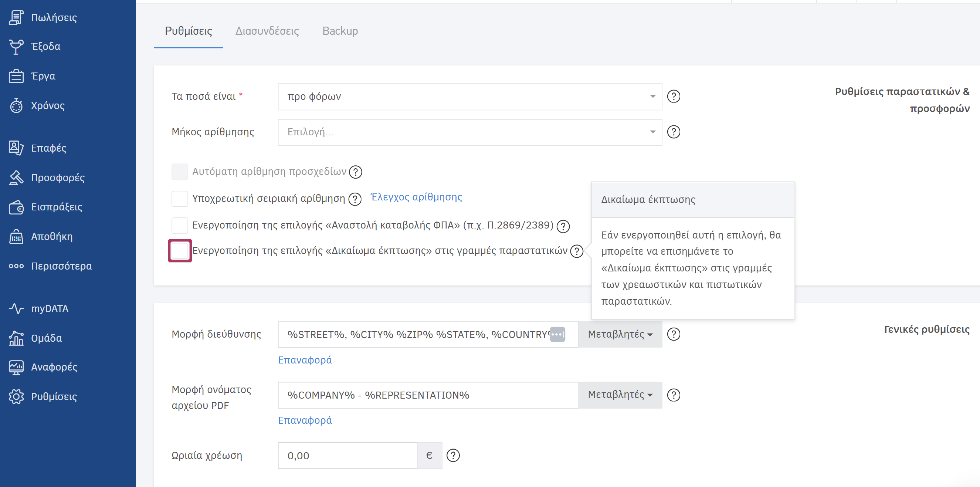Image resolution: width=980 pixels, height=487 pixels.
Task: Enable Δικαίωμα έκπτωσης checkbox
Action: point(180,251)
